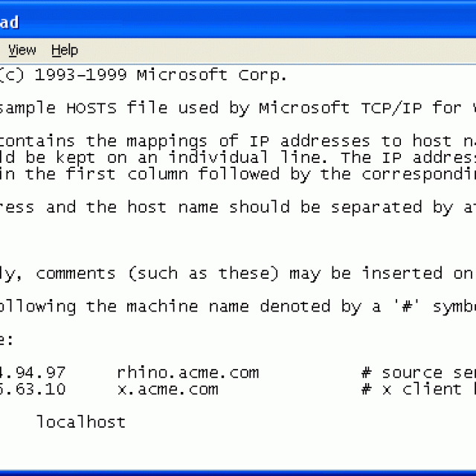476x476 pixels.
Task: Click the word 'mappings' in text
Action: pos(167,142)
